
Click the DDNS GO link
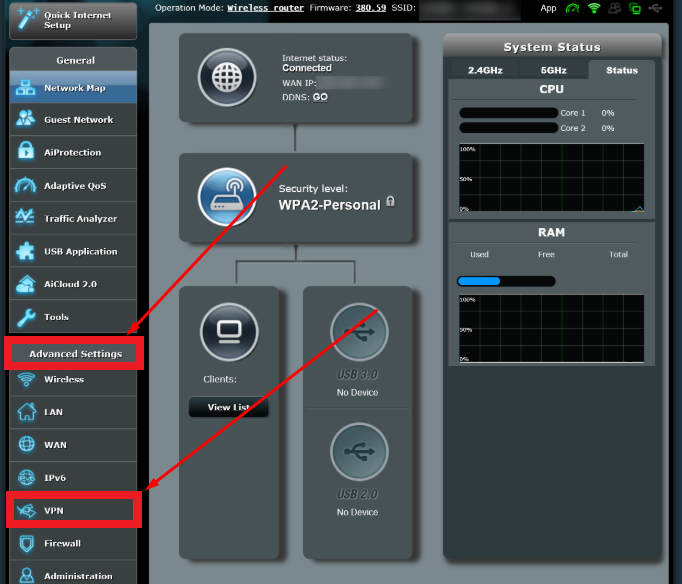pos(320,97)
